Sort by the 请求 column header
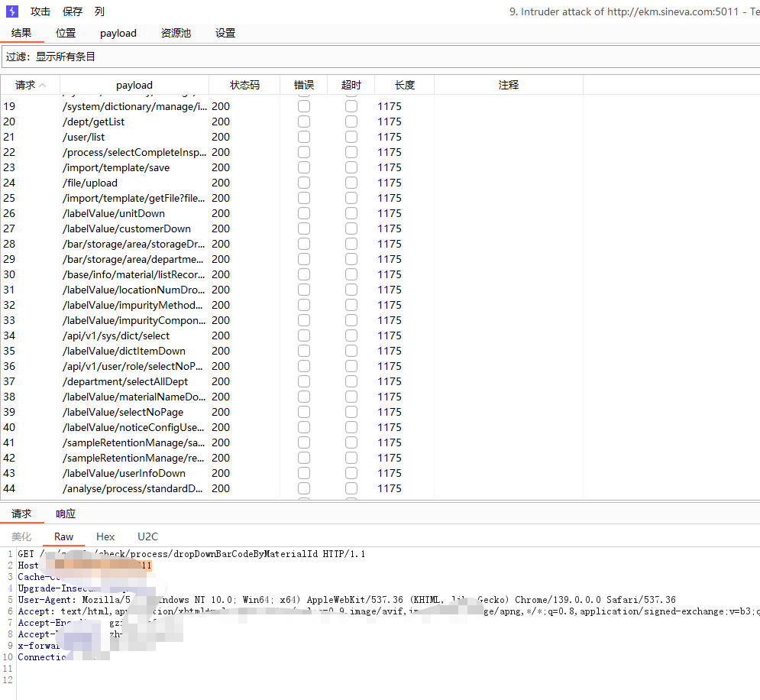The height and width of the screenshot is (700, 760). 30,85
